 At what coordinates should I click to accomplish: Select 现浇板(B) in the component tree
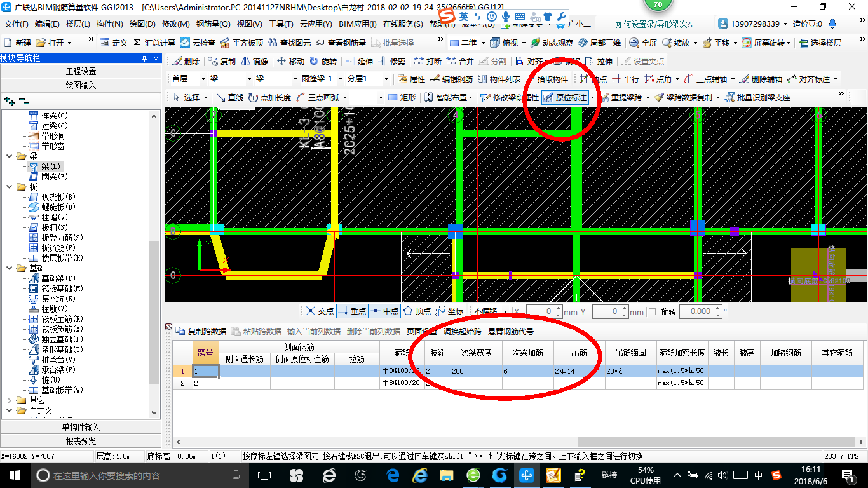(53, 197)
